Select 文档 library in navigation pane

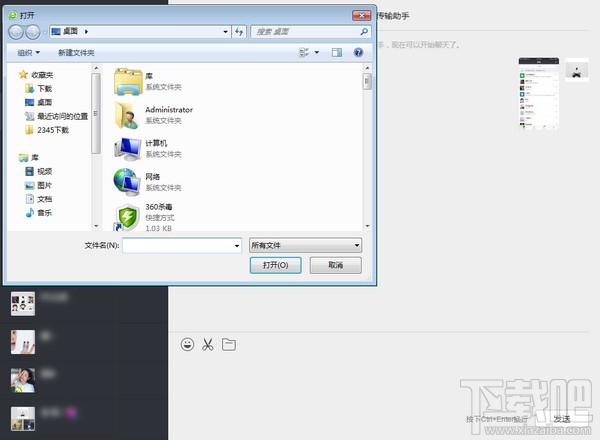tap(39, 199)
